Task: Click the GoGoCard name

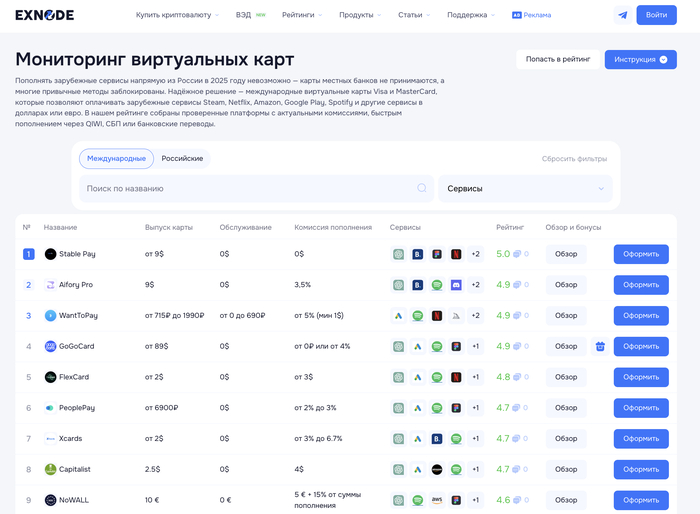Action: (77, 347)
